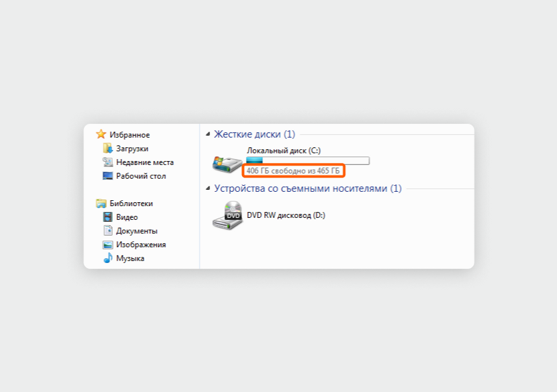The image size is (557, 392).
Task: Click the Видео film icon
Action: [108, 217]
